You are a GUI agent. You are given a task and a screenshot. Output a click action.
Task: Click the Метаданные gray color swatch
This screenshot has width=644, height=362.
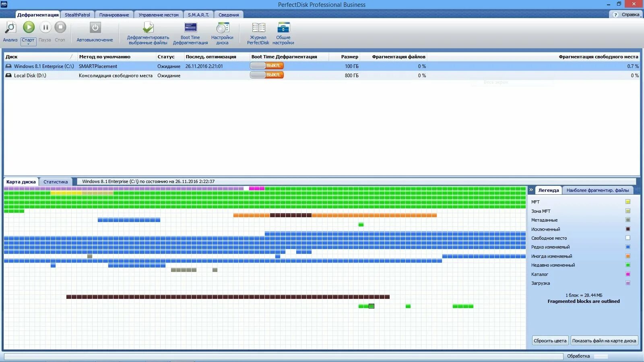pos(628,220)
